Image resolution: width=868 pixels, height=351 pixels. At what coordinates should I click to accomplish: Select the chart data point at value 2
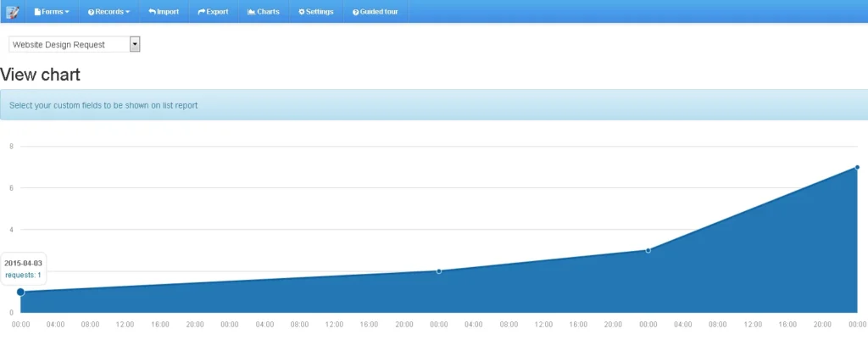pyautogui.click(x=439, y=271)
